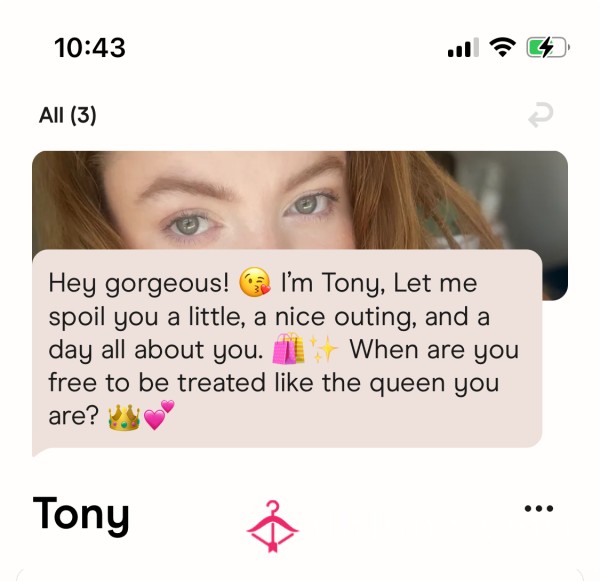Screen dimensions: 600x581
Task: Tap the pink hanger bow-and-arrow icon
Action: [272, 526]
